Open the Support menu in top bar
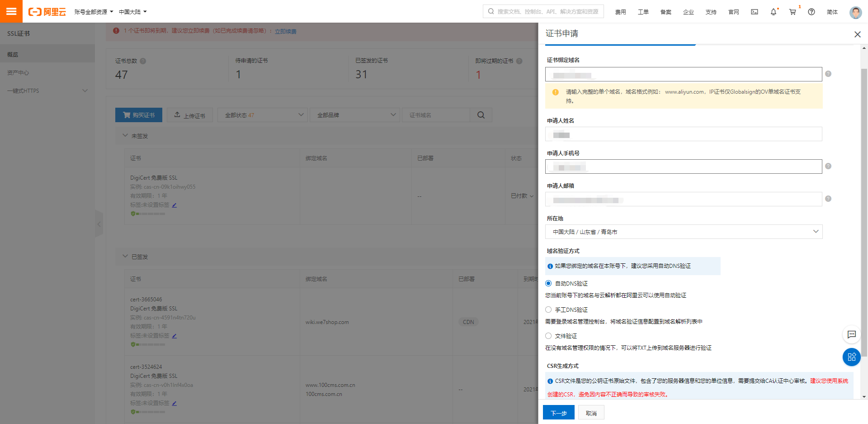 711,12
